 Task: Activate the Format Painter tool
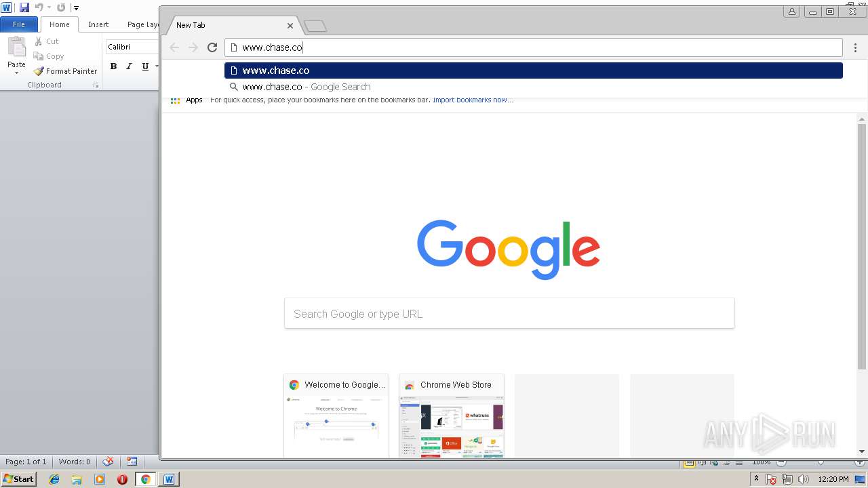click(66, 71)
